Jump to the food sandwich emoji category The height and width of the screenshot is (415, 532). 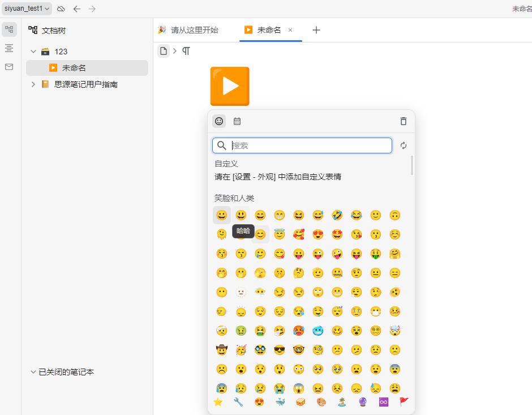pyautogui.click(x=301, y=402)
